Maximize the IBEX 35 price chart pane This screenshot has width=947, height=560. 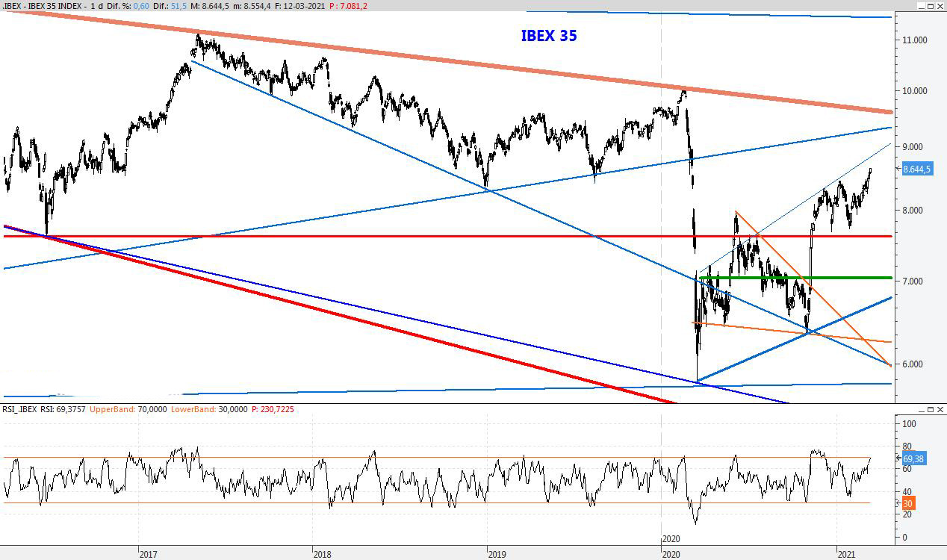pyautogui.click(x=929, y=6)
